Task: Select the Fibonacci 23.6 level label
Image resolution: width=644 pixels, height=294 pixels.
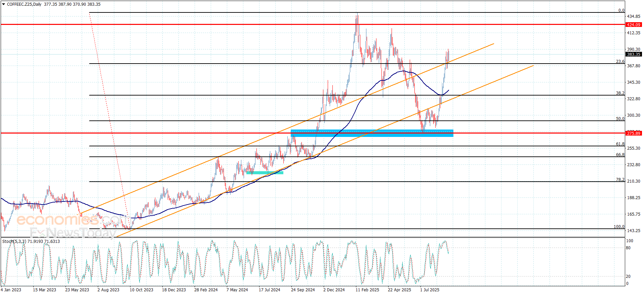Action: coord(620,61)
